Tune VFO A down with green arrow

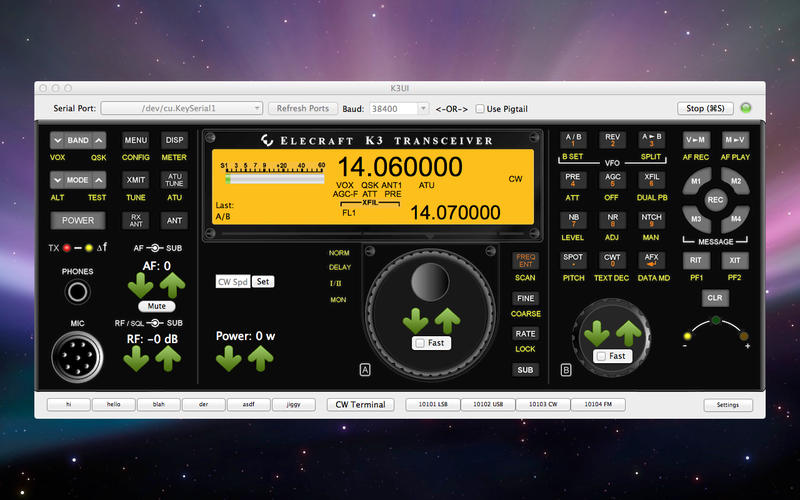414,322
